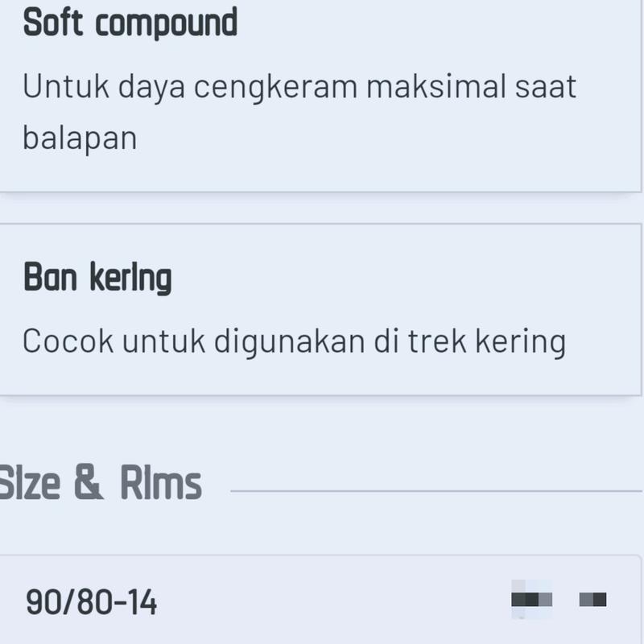
Task: Click the Ban kering heading
Action: (97, 278)
